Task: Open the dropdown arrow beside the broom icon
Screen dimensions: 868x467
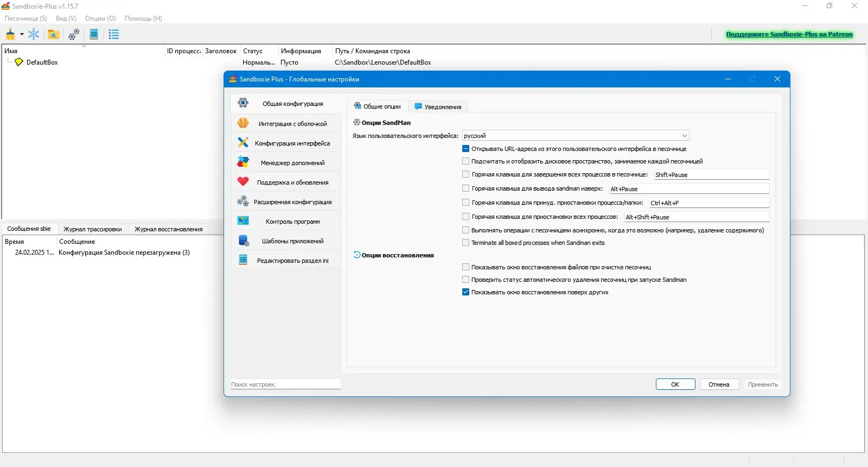Action: [x=22, y=34]
